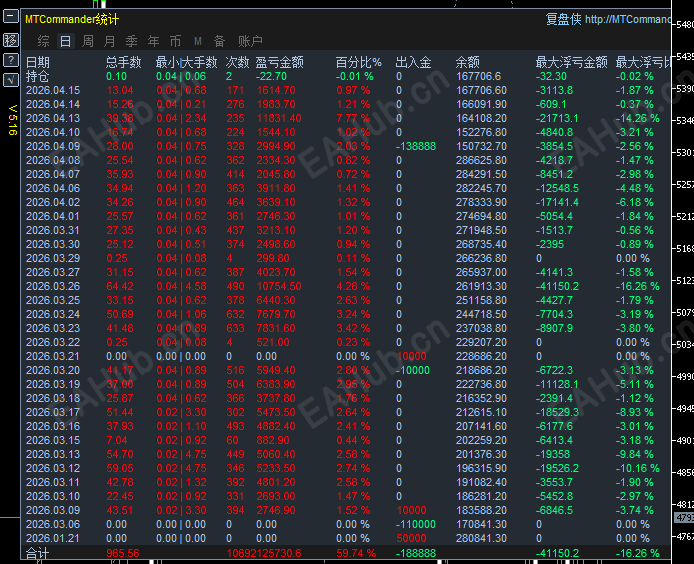The image size is (694, 564).
Task: Click the 移 move-panel icon
Action: coord(11,40)
